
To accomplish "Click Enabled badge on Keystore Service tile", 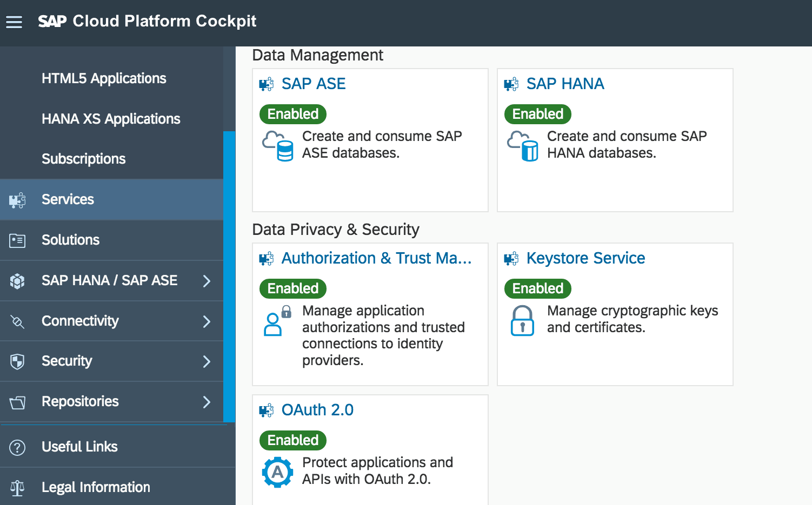I will click(538, 288).
